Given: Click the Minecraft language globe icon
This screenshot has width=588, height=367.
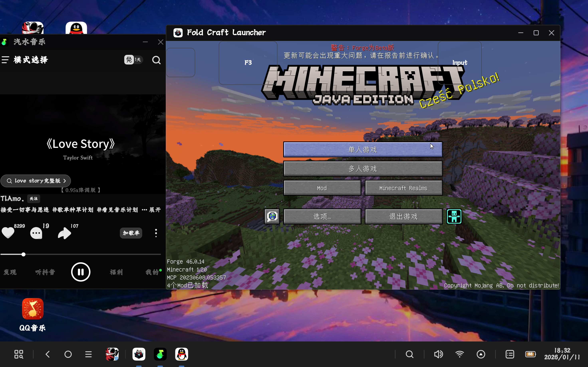Looking at the screenshot, I should (x=272, y=216).
